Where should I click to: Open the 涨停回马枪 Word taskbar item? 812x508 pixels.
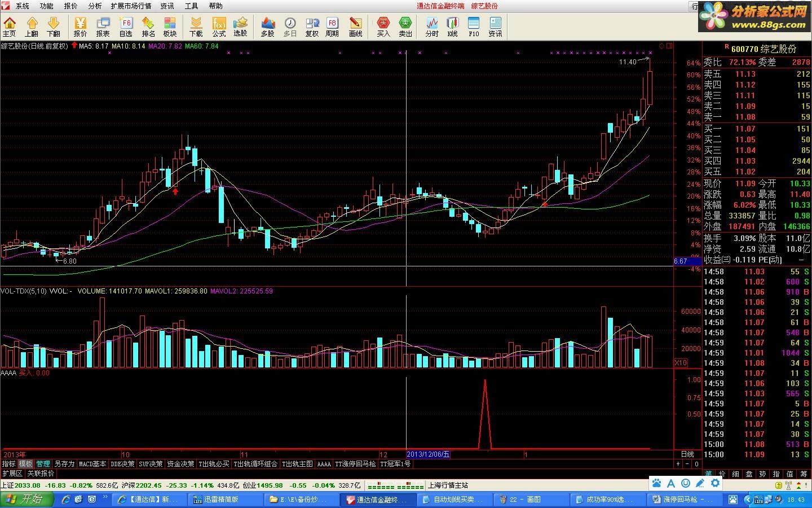[x=683, y=499]
